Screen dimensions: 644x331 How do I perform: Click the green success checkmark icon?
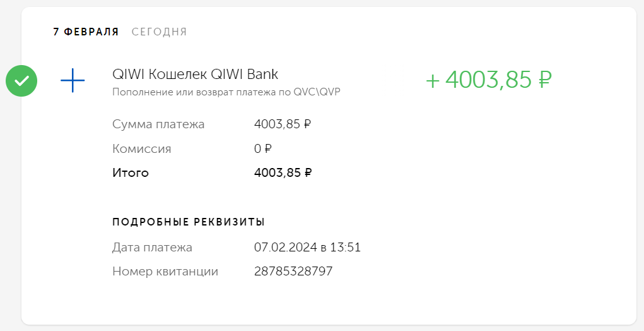[x=21, y=81]
